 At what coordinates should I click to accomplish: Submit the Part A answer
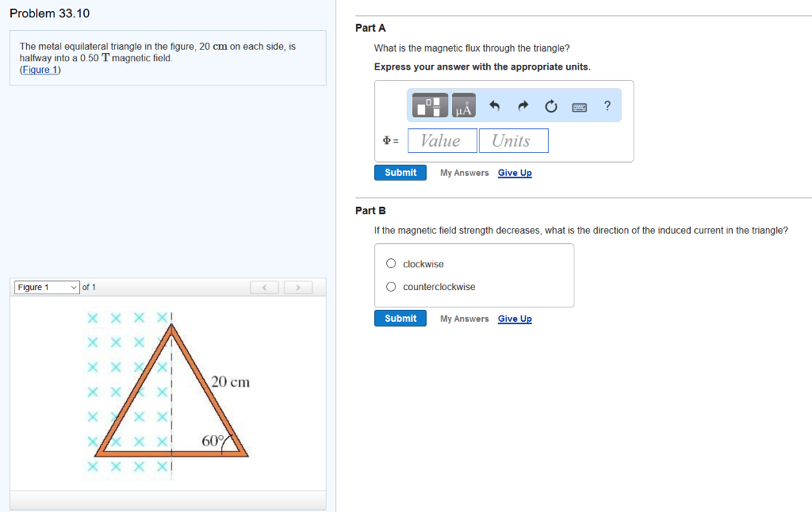(x=400, y=172)
